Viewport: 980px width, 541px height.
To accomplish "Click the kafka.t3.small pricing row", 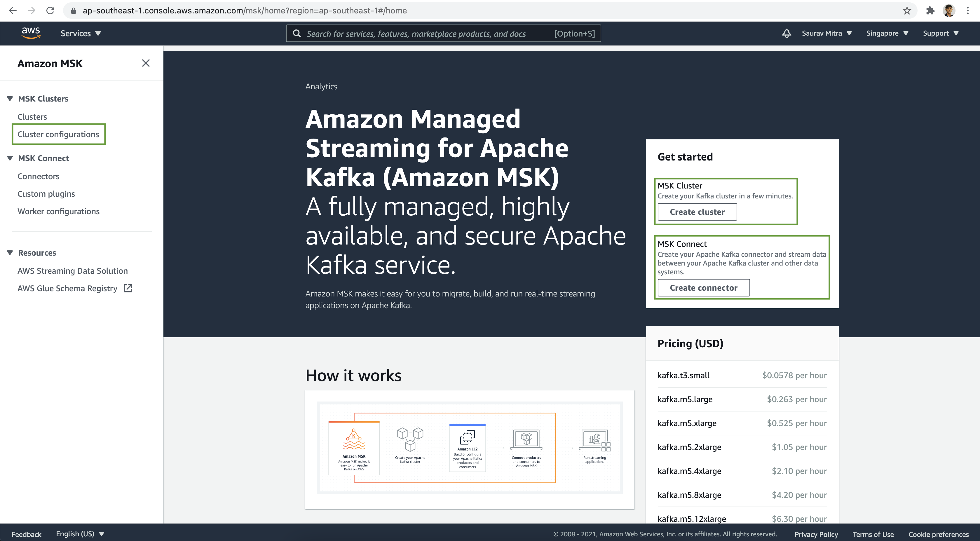I will [x=742, y=375].
